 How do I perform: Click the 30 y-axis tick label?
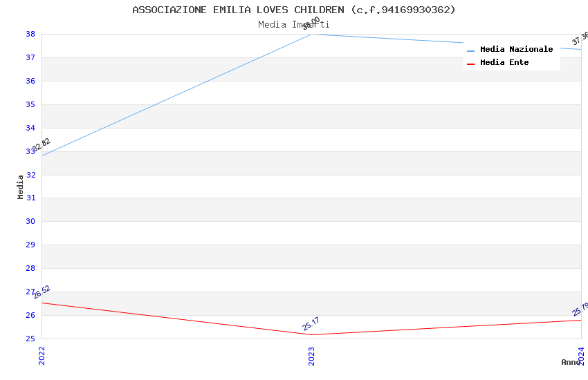click(30, 221)
